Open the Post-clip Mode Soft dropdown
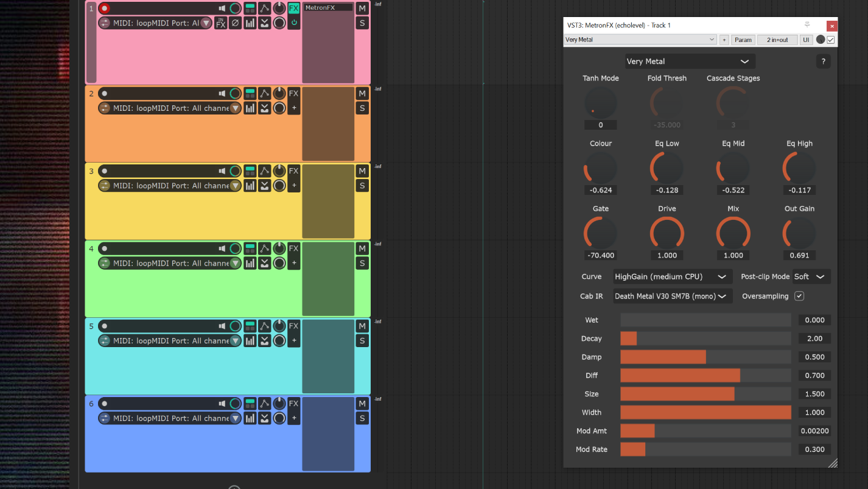Viewport: 868px width, 489px height. pos(811,276)
